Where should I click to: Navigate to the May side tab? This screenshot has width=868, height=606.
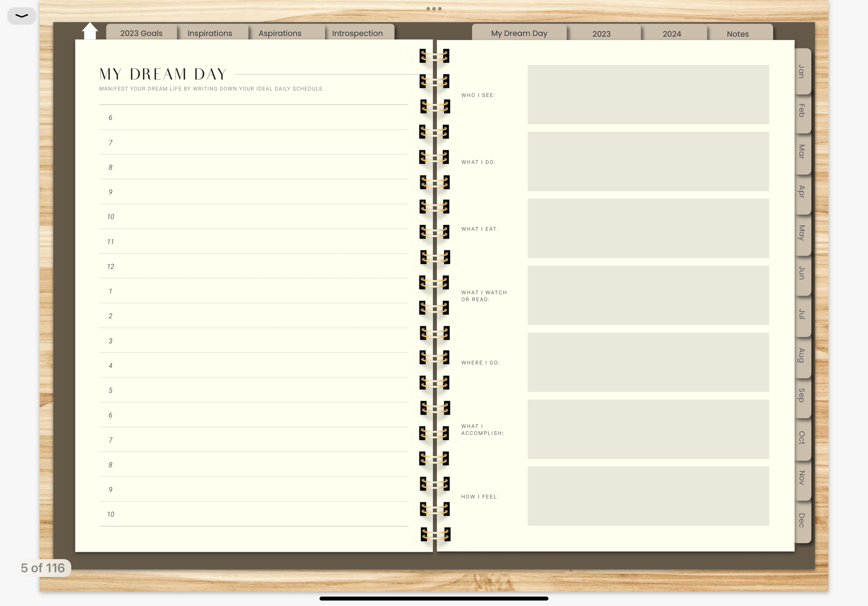[802, 232]
